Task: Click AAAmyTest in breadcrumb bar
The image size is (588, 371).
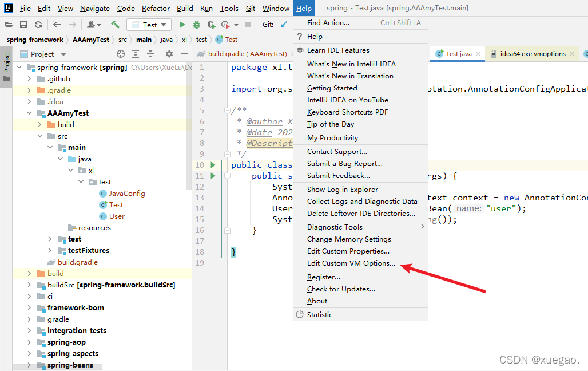Action: [91, 40]
